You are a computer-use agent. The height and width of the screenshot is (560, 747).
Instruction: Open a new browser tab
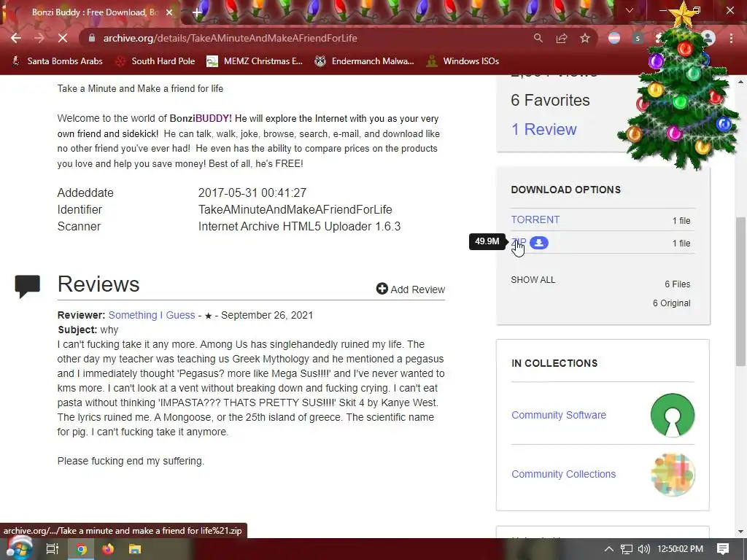point(197,12)
